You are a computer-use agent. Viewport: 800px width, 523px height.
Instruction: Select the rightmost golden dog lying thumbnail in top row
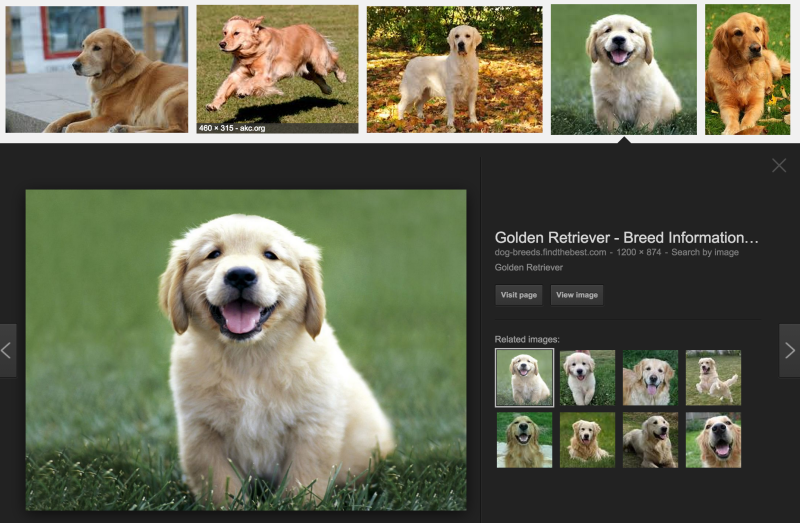click(x=747, y=69)
